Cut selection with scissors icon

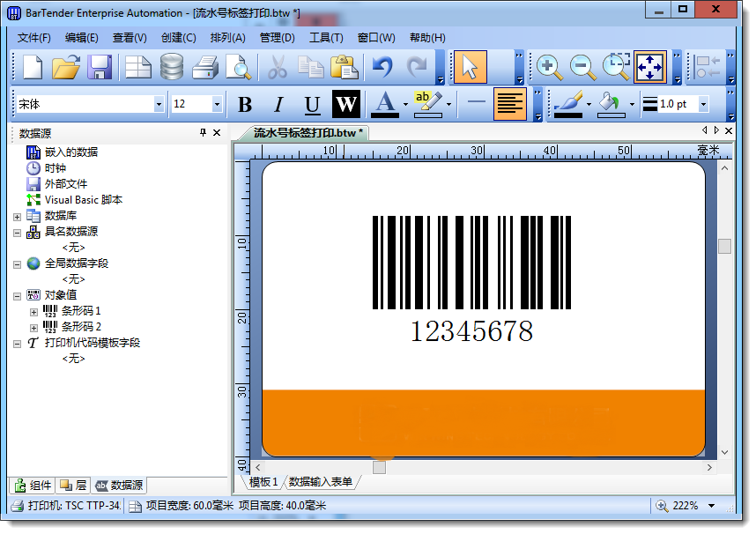(x=278, y=67)
